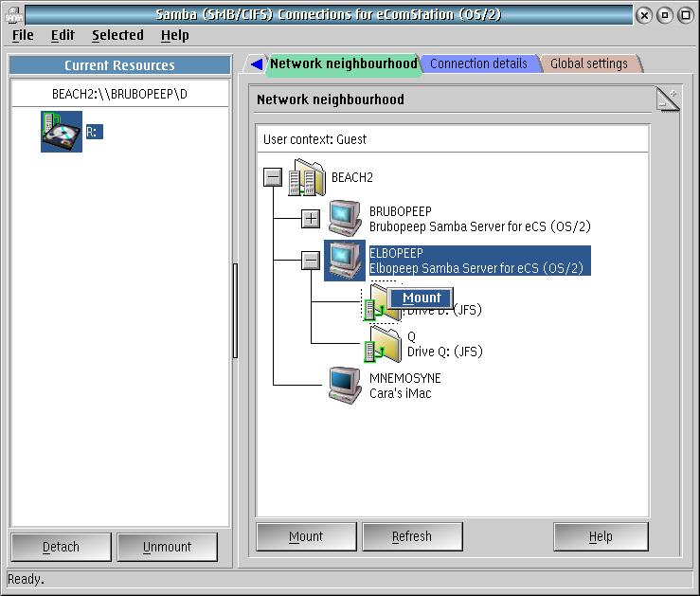Click the User context: Guest line

coord(314,139)
